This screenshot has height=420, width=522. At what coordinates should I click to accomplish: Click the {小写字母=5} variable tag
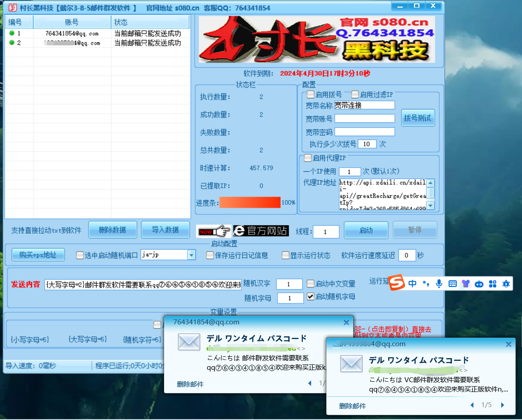click(x=30, y=339)
